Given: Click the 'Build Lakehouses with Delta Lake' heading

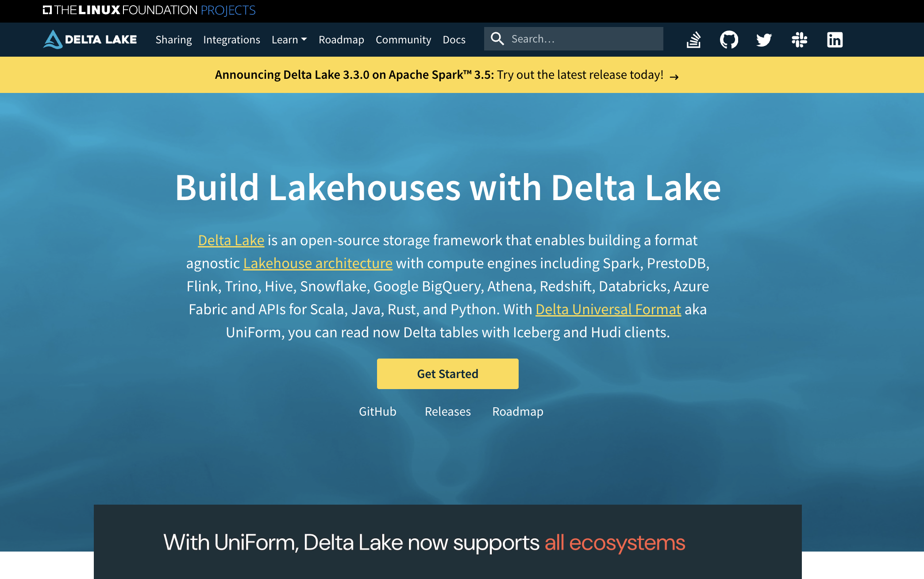Looking at the screenshot, I should coord(448,187).
